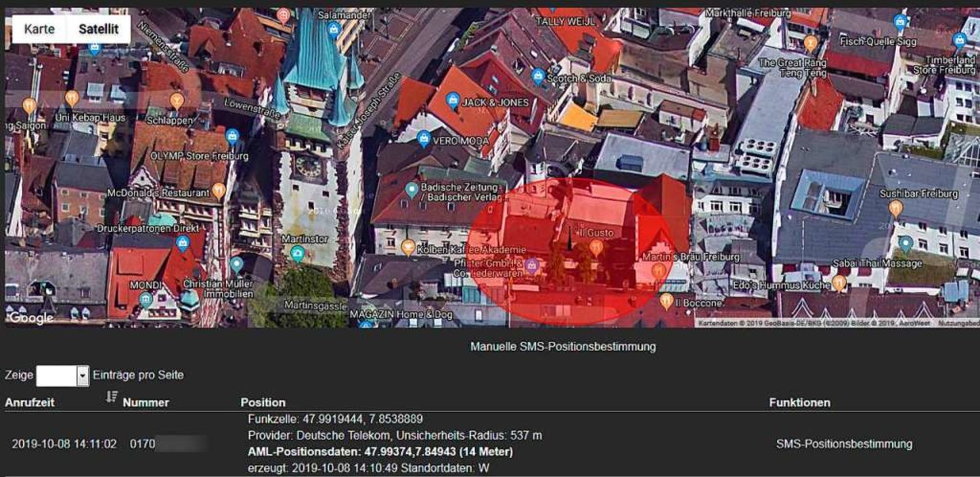980x477 pixels.
Task: Select the Satellit map view
Action: click(98, 29)
